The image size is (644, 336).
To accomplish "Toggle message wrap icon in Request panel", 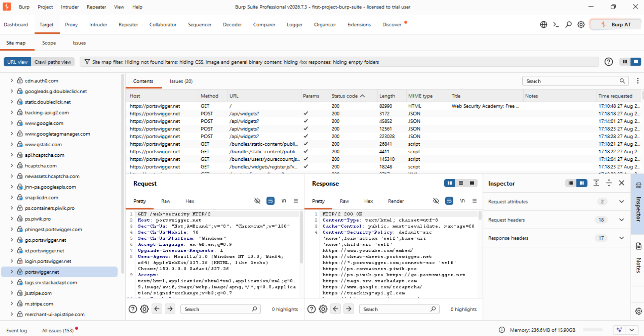I will click(x=270, y=201).
